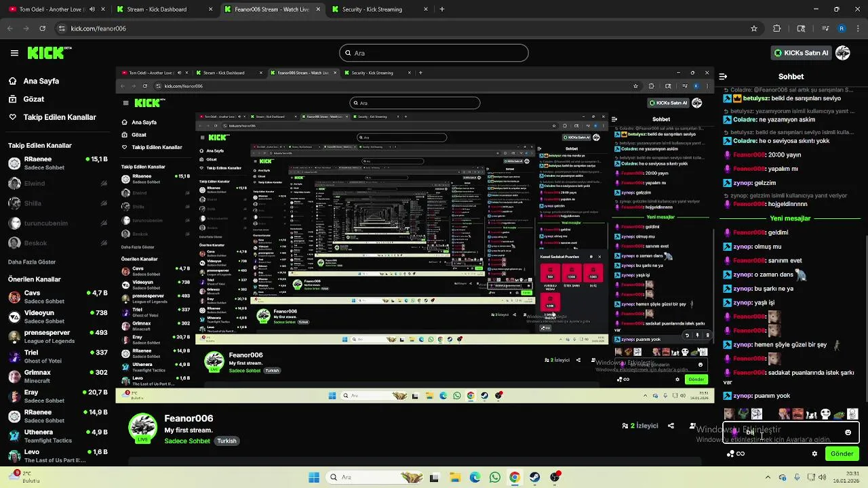The image size is (868, 488).
Task: Open recommended channel Triel
Action: (58, 357)
